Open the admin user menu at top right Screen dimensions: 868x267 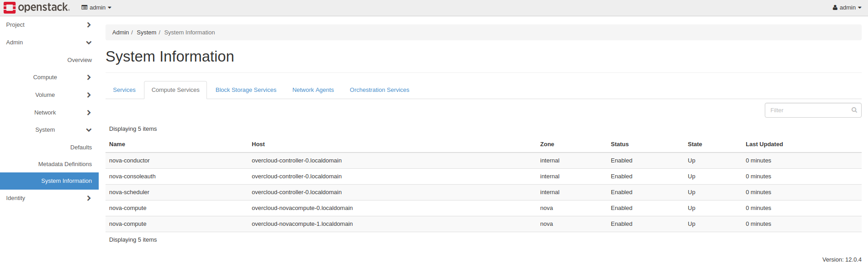click(x=847, y=8)
